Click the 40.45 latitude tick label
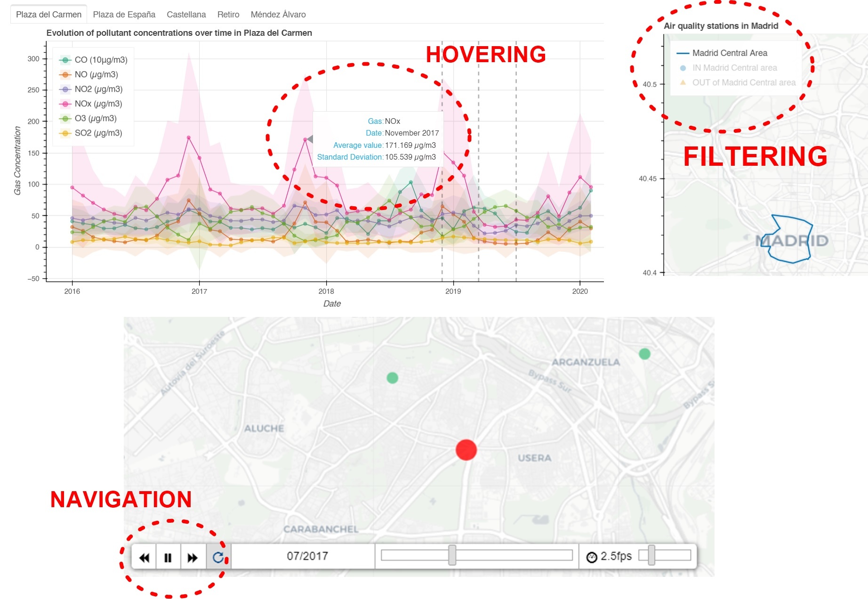The width and height of the screenshot is (868, 599). pos(647,178)
